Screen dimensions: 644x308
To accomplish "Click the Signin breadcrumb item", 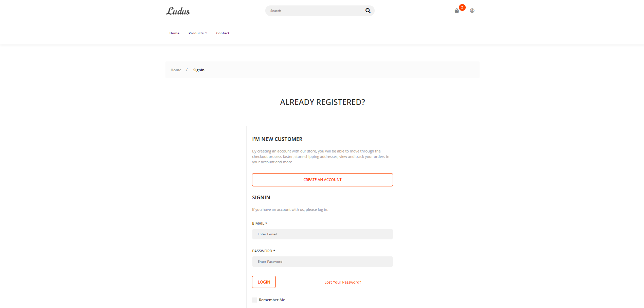I will (199, 70).
